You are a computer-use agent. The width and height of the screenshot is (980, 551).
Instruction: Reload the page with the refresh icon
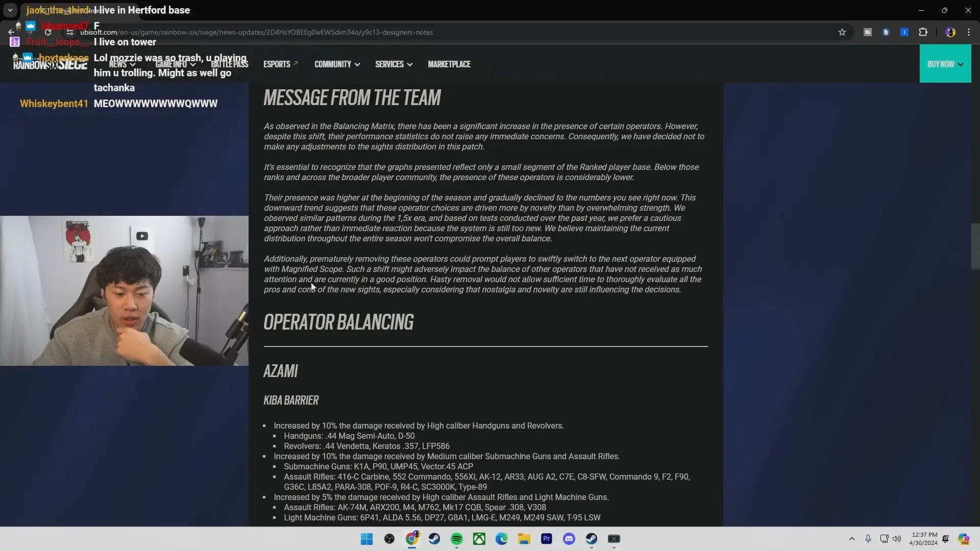48,32
